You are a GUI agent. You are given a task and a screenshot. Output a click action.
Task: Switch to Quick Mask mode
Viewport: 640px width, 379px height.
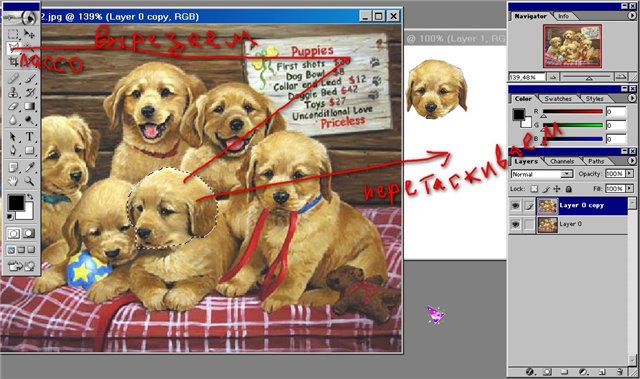29,233
